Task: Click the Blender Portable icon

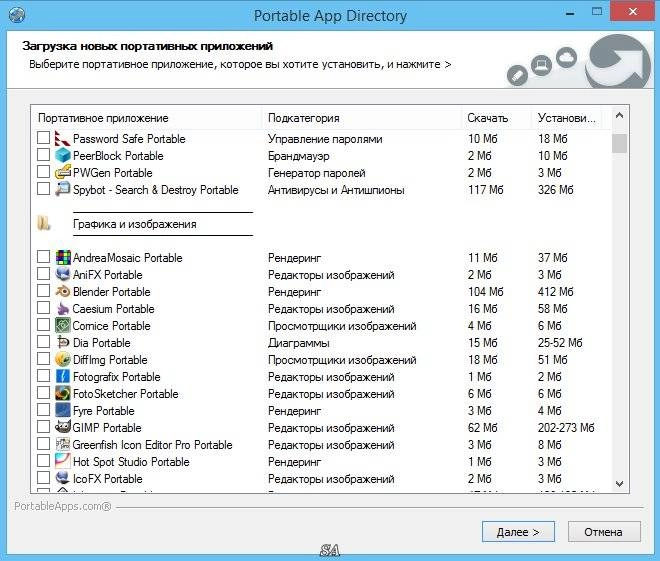Action: [x=63, y=291]
